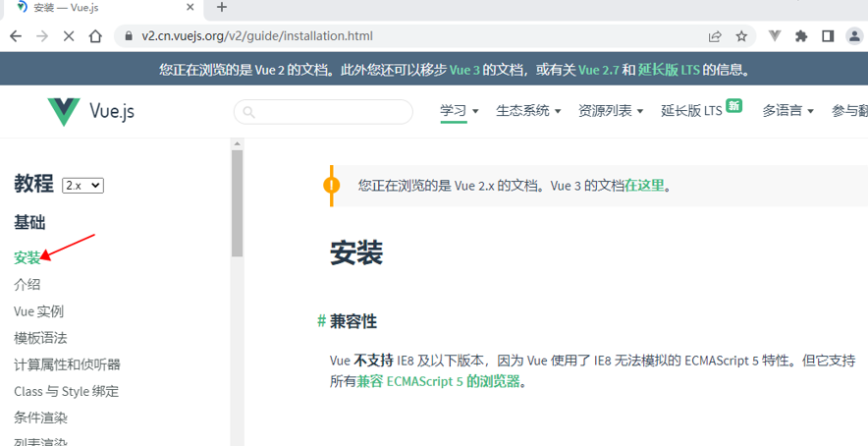Click the padlock site info icon
868x446 pixels.
pyautogui.click(x=129, y=36)
